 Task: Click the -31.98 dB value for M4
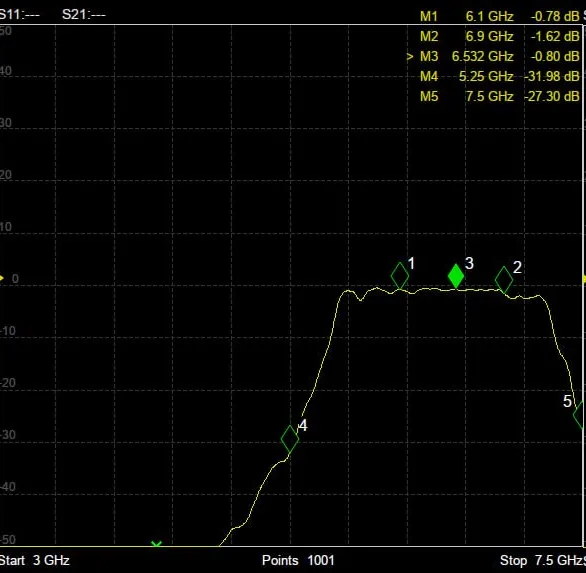click(x=552, y=76)
